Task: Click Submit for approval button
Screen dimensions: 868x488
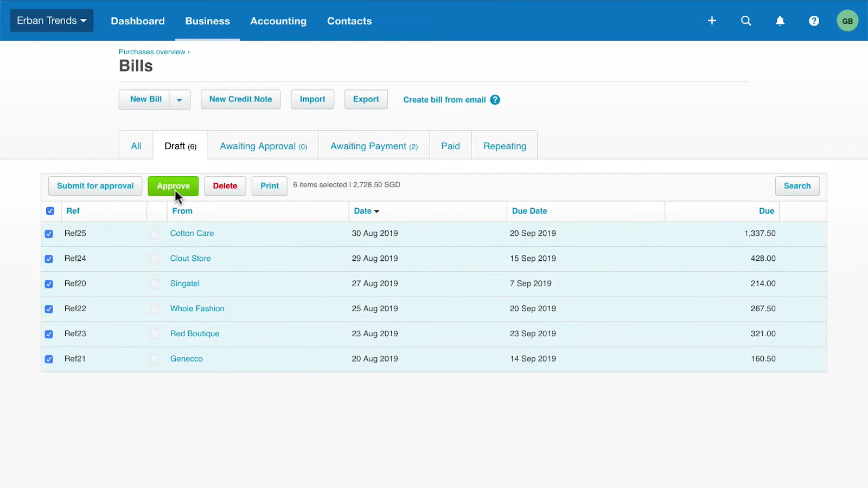Action: pyautogui.click(x=95, y=186)
